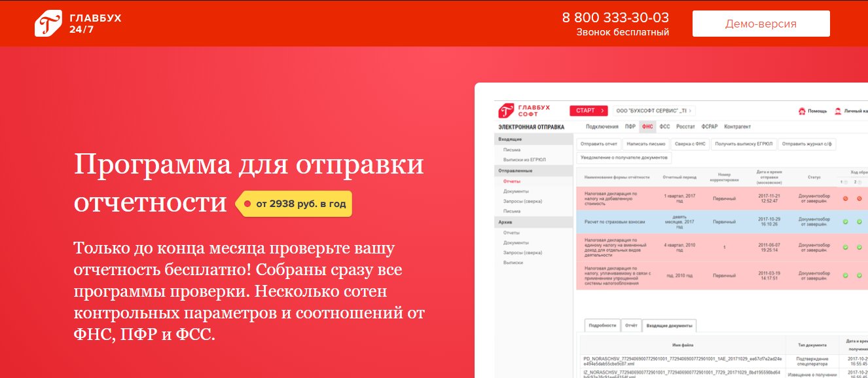Click the Написать письмо button
This screenshot has height=378, width=868.
(645, 144)
